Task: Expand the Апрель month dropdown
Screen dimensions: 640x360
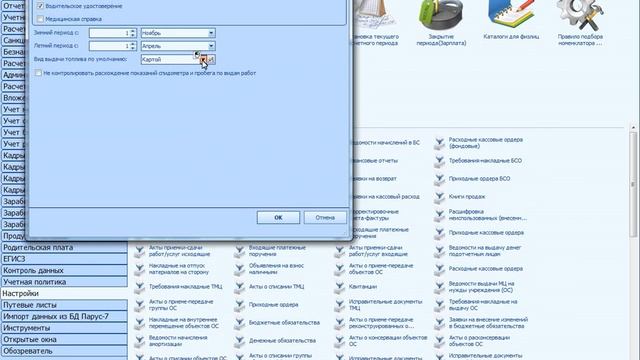Action: 211,46
